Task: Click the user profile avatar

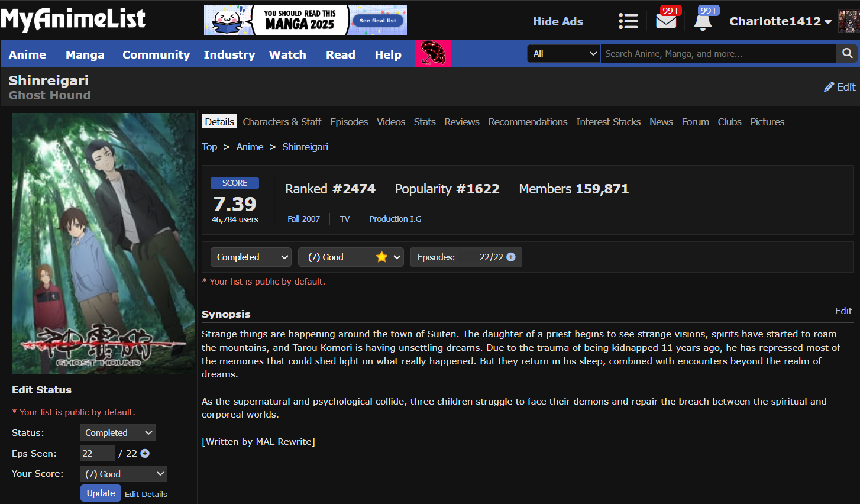Action: (848, 21)
